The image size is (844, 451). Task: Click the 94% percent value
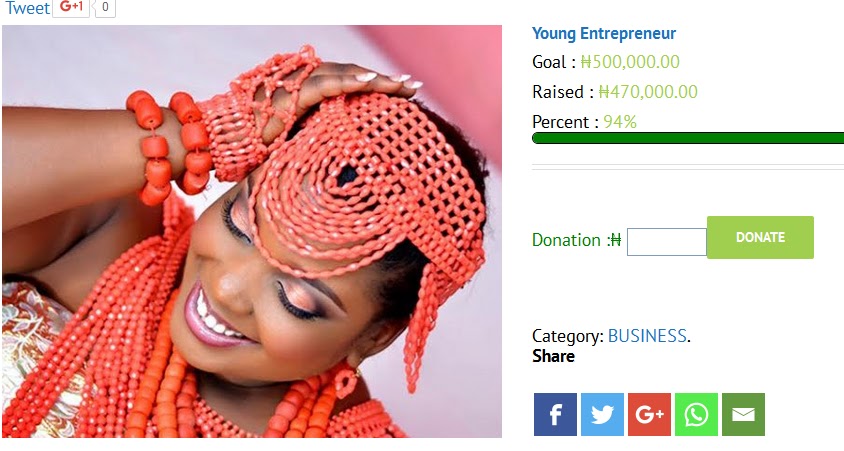pyautogui.click(x=620, y=122)
